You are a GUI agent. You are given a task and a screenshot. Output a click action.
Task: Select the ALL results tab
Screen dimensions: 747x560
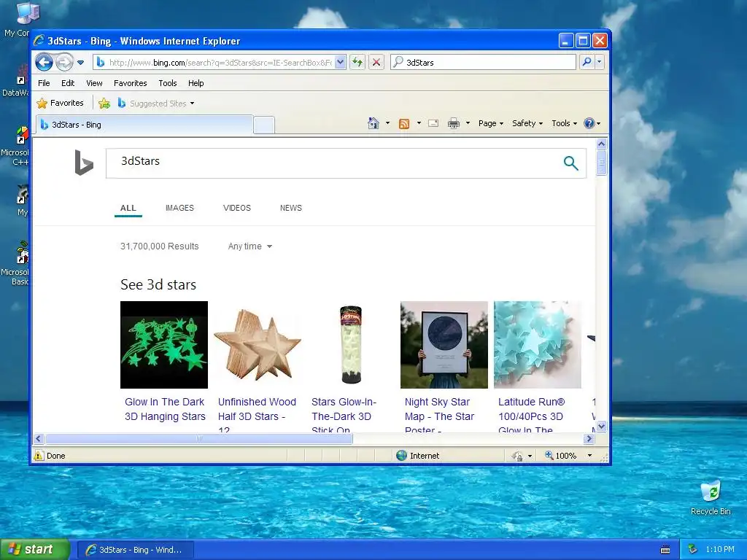pyautogui.click(x=128, y=208)
